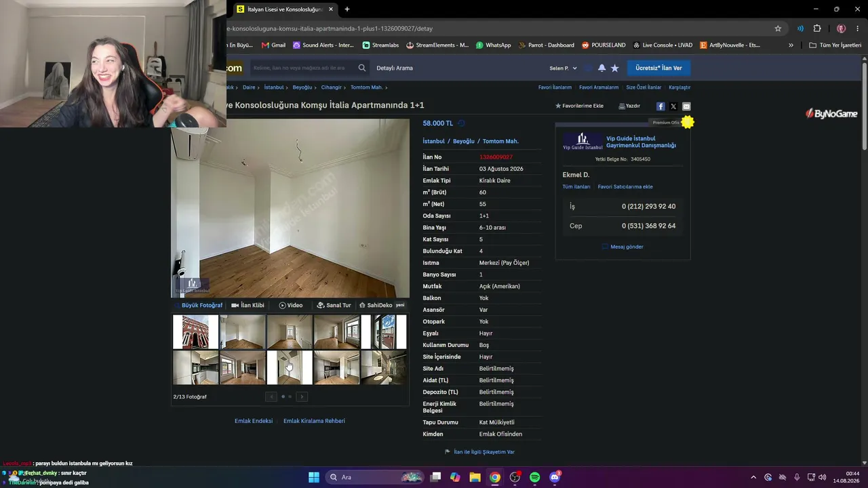
Task: Go to the next photo page arrow
Action: click(x=302, y=396)
